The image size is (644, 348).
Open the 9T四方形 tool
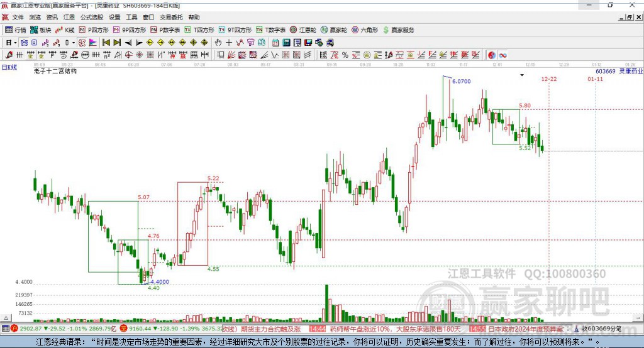[x=235, y=30]
